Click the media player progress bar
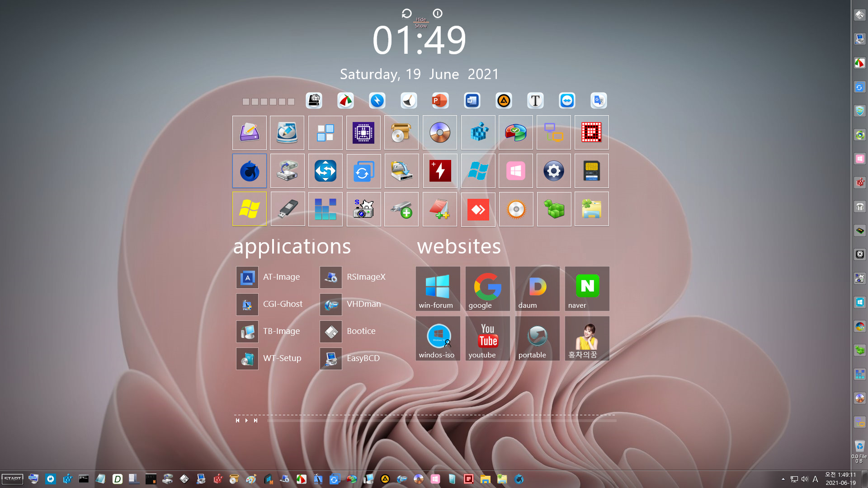The image size is (868, 488). point(442,420)
